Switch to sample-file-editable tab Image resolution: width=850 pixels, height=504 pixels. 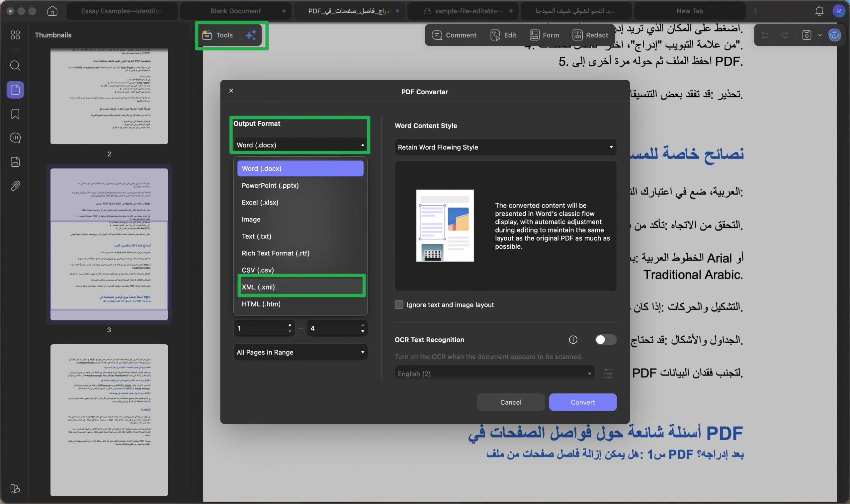[463, 11]
